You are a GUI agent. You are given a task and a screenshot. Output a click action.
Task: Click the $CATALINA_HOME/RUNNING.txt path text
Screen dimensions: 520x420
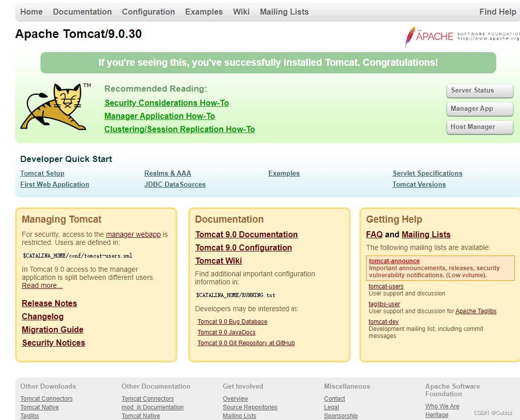(x=235, y=296)
